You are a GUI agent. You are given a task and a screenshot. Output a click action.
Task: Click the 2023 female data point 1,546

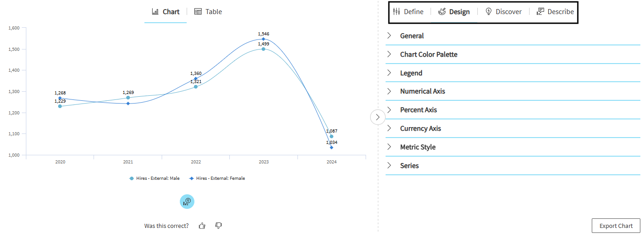[263, 39]
